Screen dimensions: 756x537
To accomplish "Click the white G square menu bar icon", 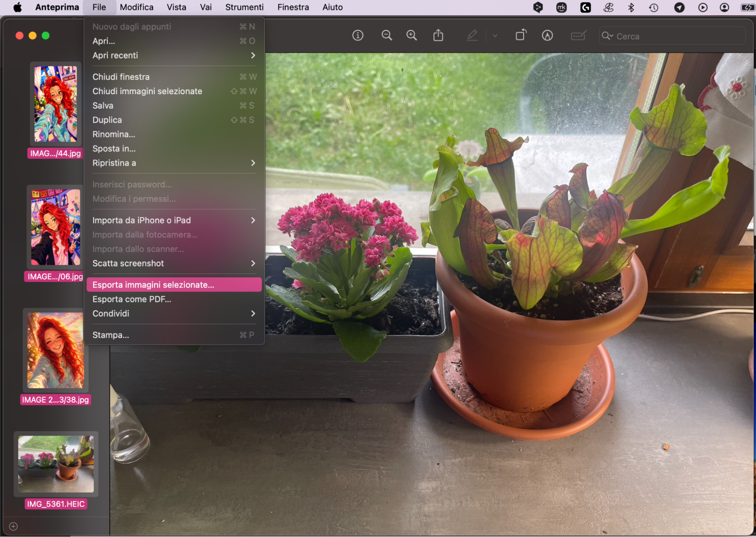I will tap(585, 7).
